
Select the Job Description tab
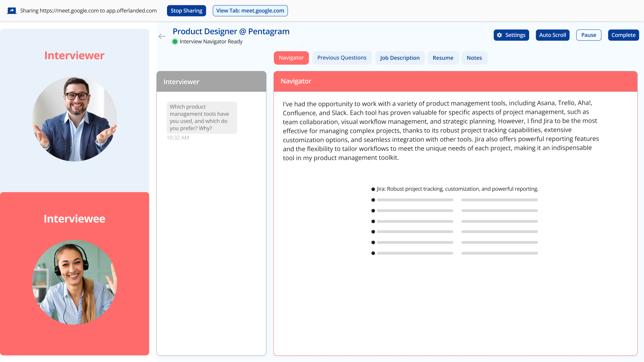tap(399, 58)
